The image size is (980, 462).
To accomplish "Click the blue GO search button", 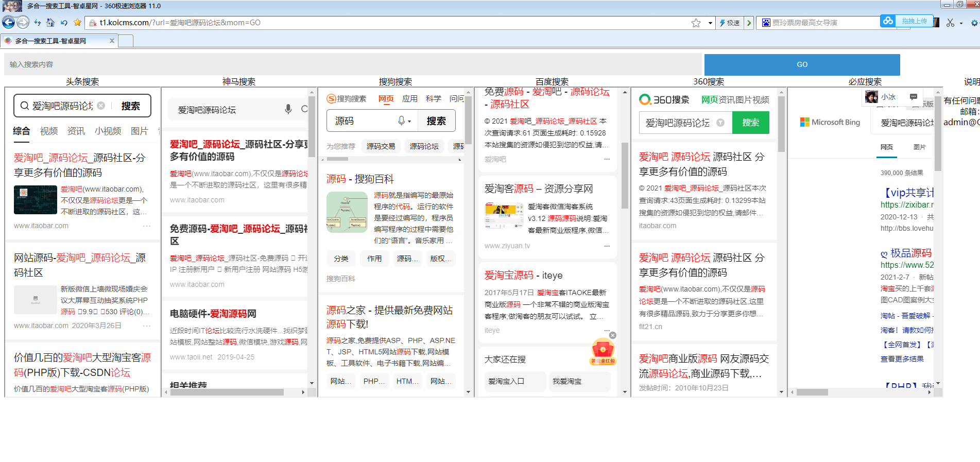I will point(802,64).
